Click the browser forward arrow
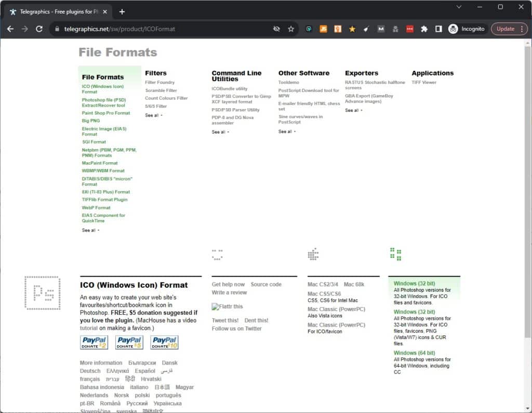Screen dimensions: 532x413 pyautogui.click(x=25, y=29)
